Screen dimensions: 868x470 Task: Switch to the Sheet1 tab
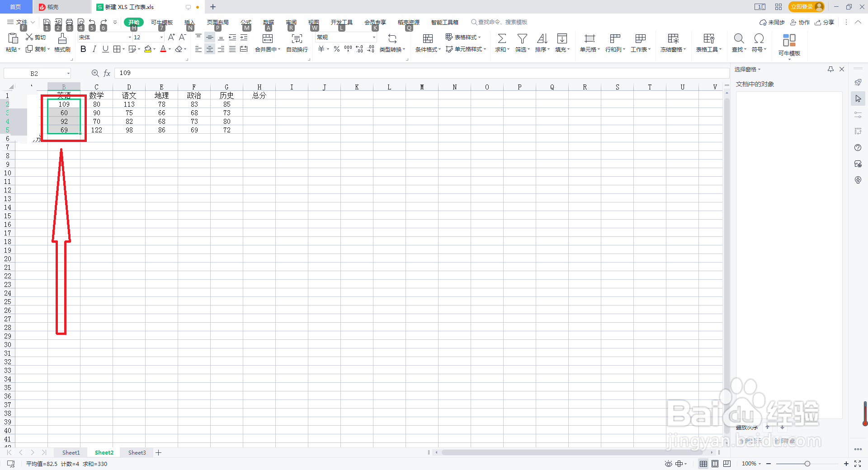[71, 452]
